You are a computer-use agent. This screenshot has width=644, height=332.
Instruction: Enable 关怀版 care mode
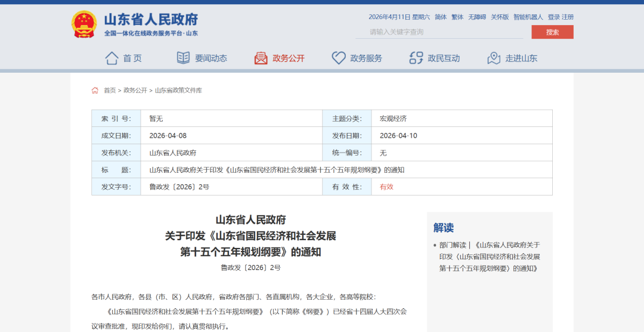click(500, 17)
